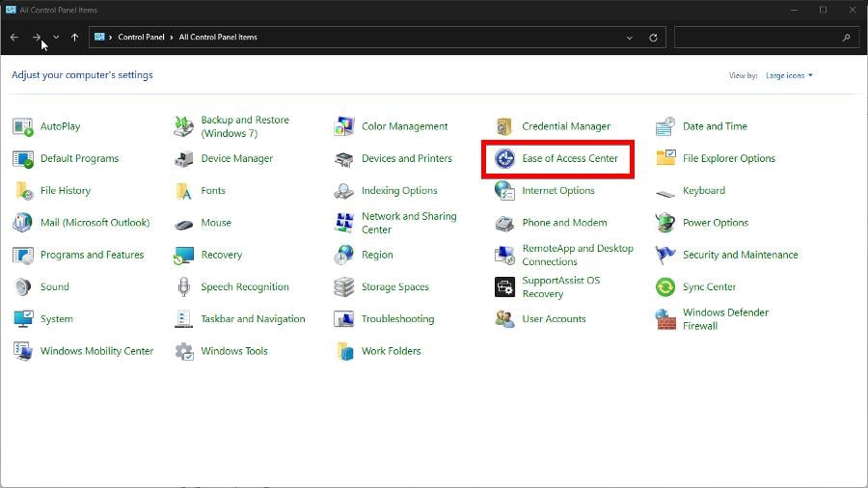
Task: Open the Date and Time icon
Action: click(665, 126)
